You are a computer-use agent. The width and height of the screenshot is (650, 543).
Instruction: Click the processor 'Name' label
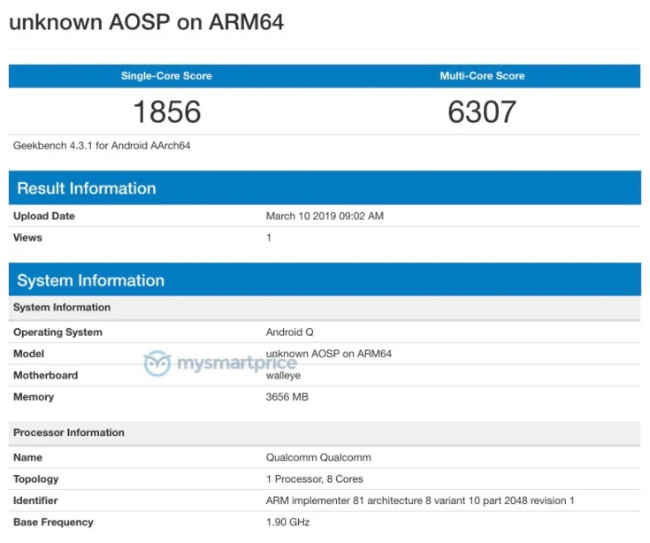[28, 457]
